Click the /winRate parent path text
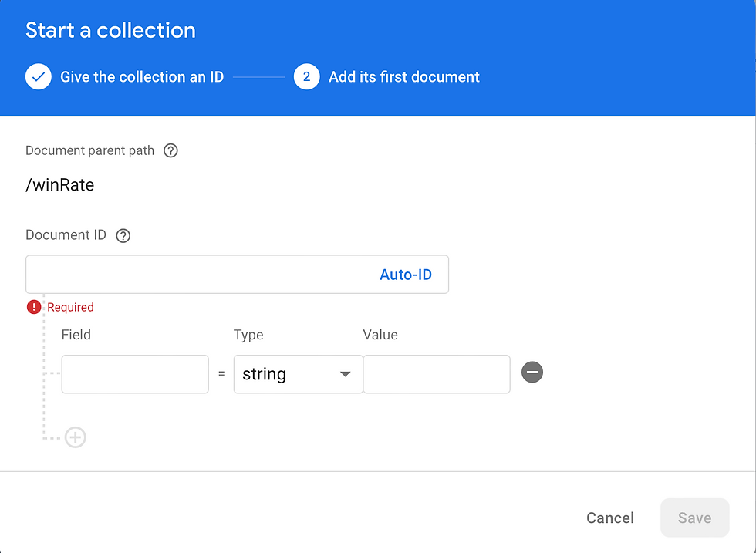This screenshot has height=553, width=756. coord(60,185)
